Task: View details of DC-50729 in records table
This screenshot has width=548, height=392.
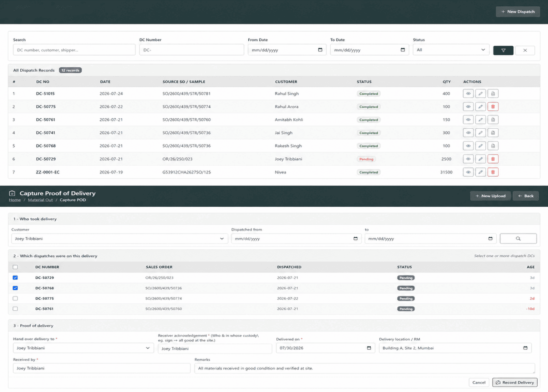Action: (x=468, y=159)
